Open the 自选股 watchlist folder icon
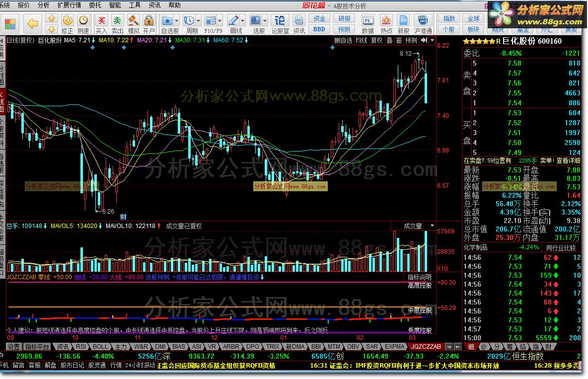 pos(167,21)
